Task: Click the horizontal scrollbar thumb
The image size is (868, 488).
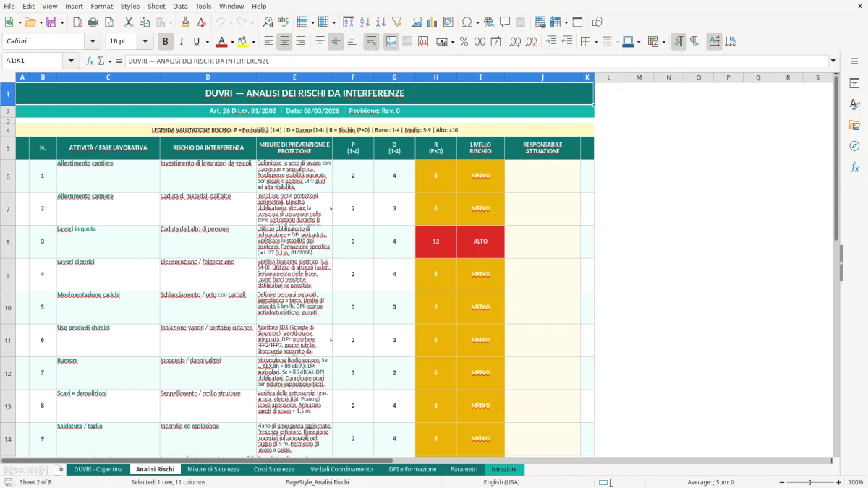Action: [x=197, y=460]
